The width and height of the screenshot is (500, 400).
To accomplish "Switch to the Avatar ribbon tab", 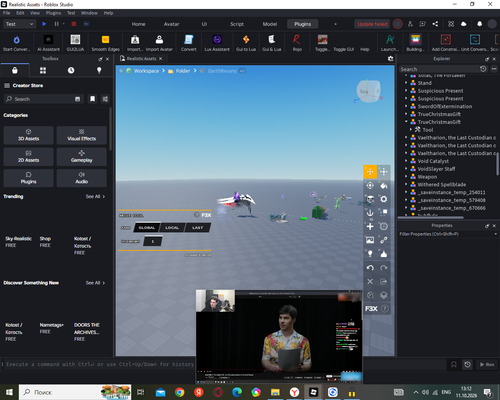I will click(171, 24).
